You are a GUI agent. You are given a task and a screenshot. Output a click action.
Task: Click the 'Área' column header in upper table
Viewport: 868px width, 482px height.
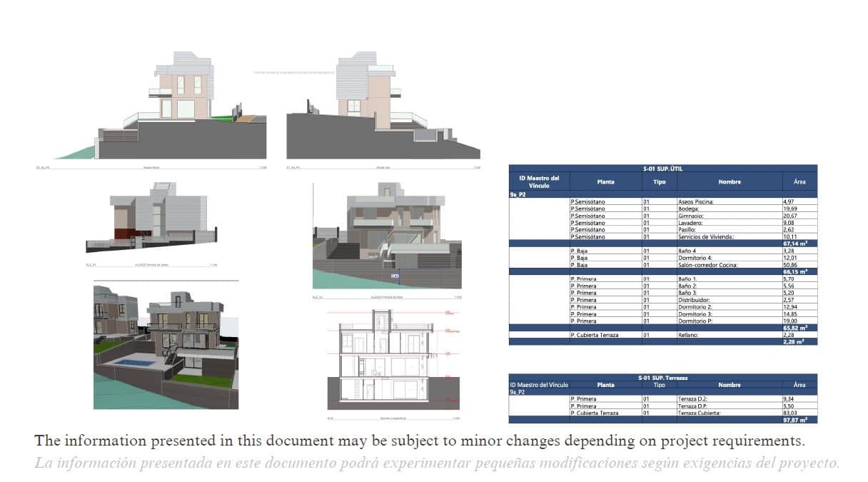click(799, 182)
